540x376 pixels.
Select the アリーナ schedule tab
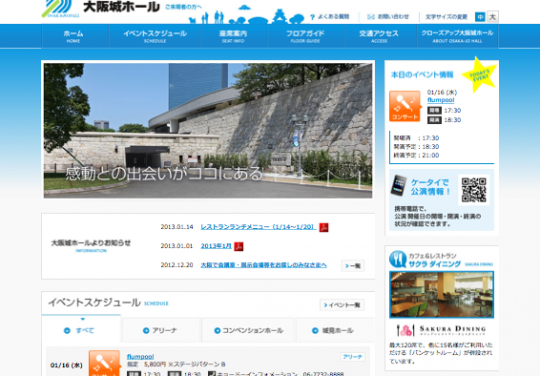pyautogui.click(x=161, y=330)
